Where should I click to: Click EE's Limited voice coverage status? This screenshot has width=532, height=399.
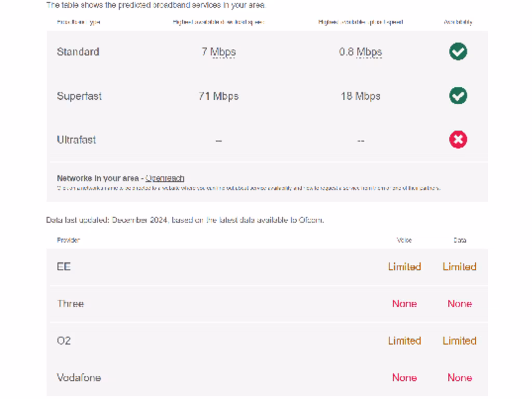click(404, 267)
